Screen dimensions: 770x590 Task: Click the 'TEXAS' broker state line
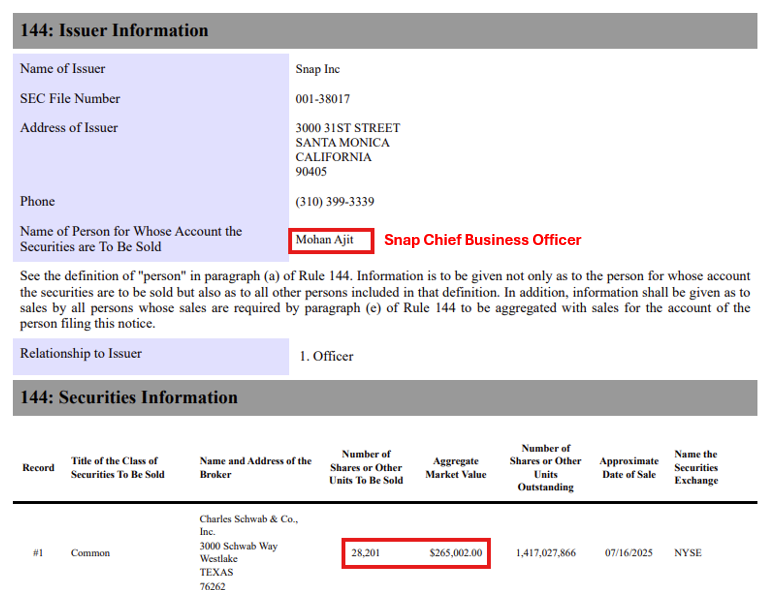[x=216, y=572]
